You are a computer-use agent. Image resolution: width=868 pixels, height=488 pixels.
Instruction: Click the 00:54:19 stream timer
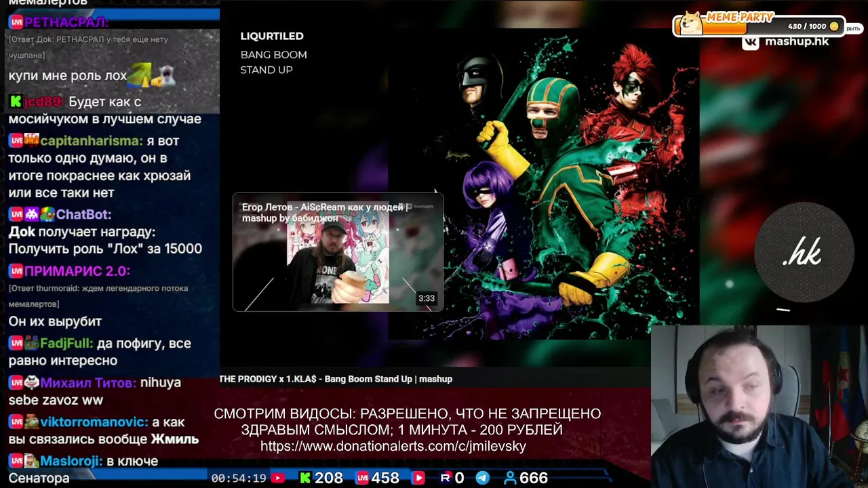point(239,478)
